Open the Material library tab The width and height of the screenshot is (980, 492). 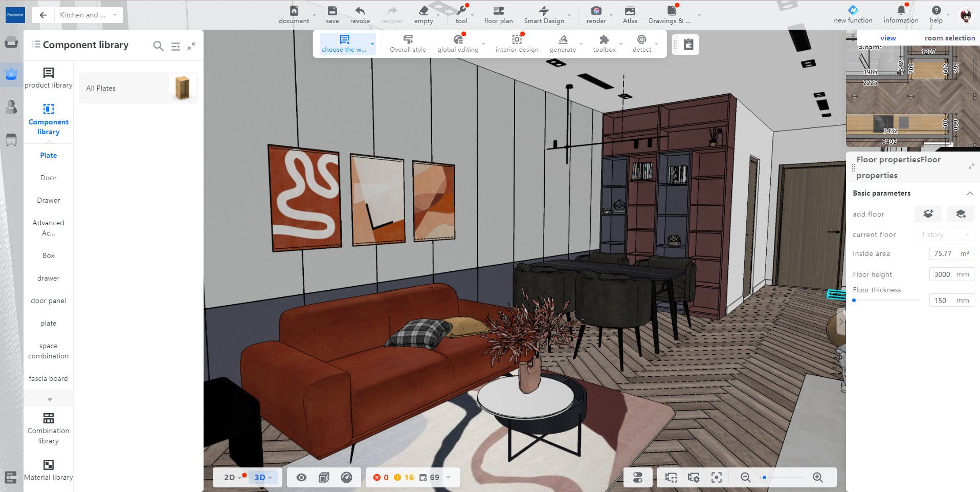click(49, 470)
